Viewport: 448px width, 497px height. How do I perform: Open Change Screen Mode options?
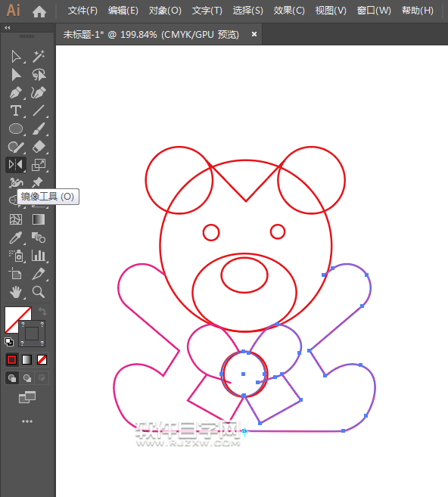pyautogui.click(x=27, y=397)
